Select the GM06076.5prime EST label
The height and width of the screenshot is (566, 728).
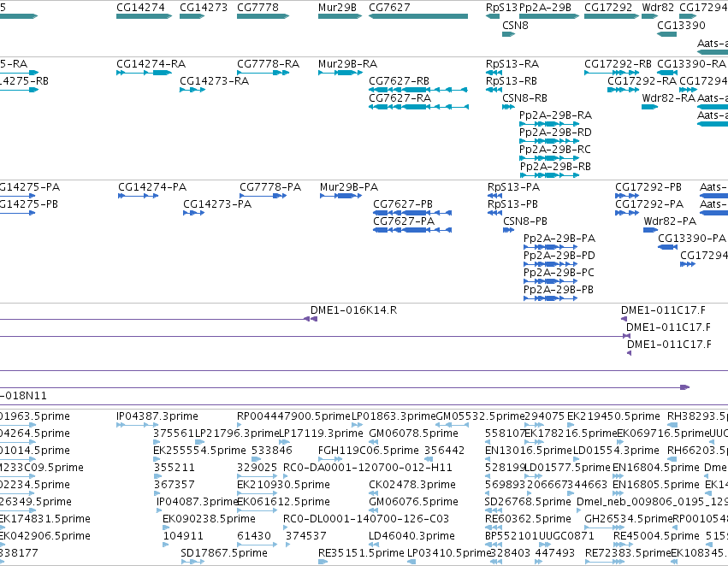coord(414,502)
